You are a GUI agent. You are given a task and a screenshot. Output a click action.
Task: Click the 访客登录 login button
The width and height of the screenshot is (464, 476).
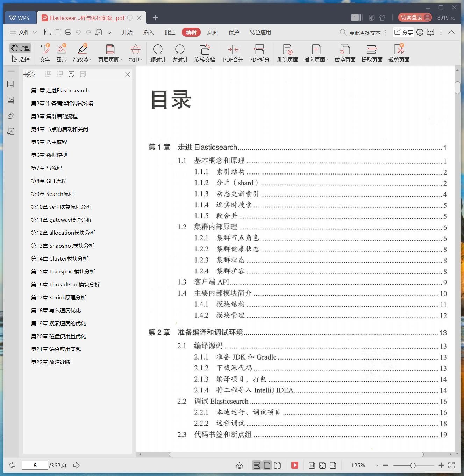[x=415, y=17]
